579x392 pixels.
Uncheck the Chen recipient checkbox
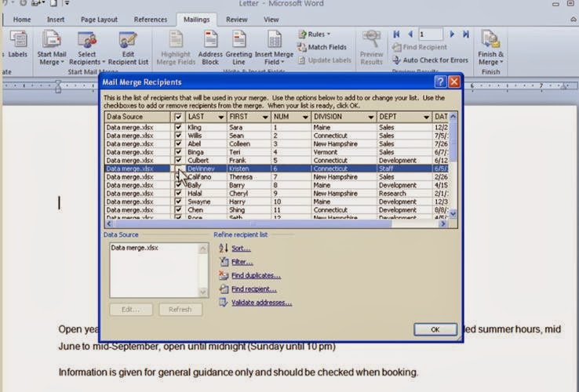pyautogui.click(x=178, y=209)
